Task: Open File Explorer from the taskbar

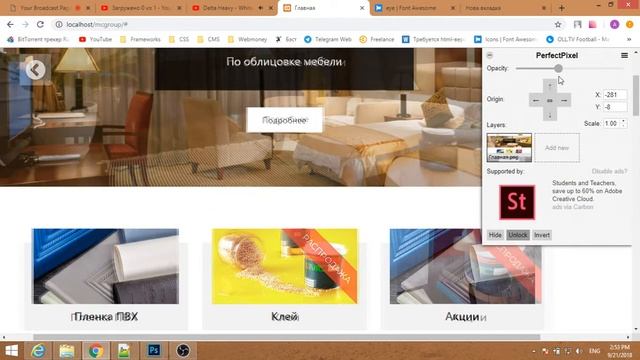Action: point(67,351)
